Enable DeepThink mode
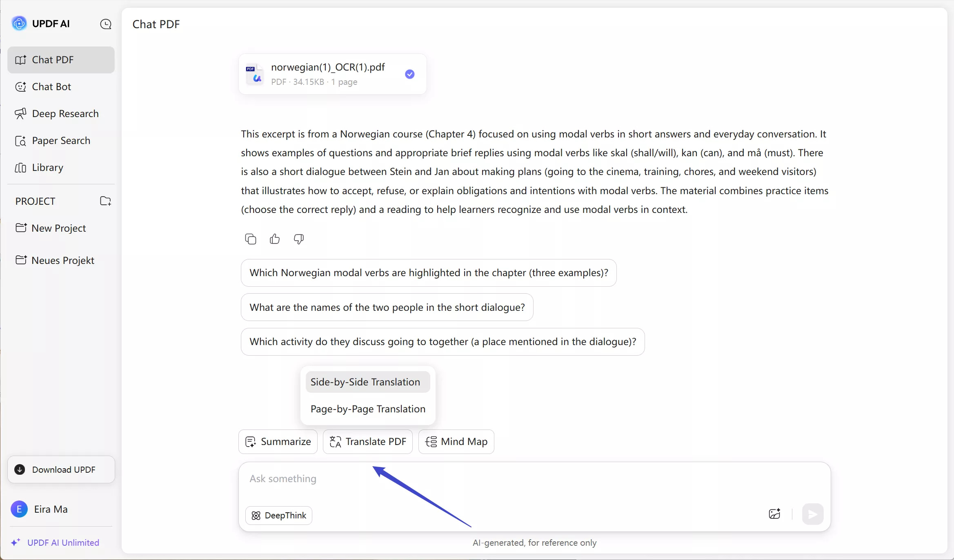 coord(279,515)
